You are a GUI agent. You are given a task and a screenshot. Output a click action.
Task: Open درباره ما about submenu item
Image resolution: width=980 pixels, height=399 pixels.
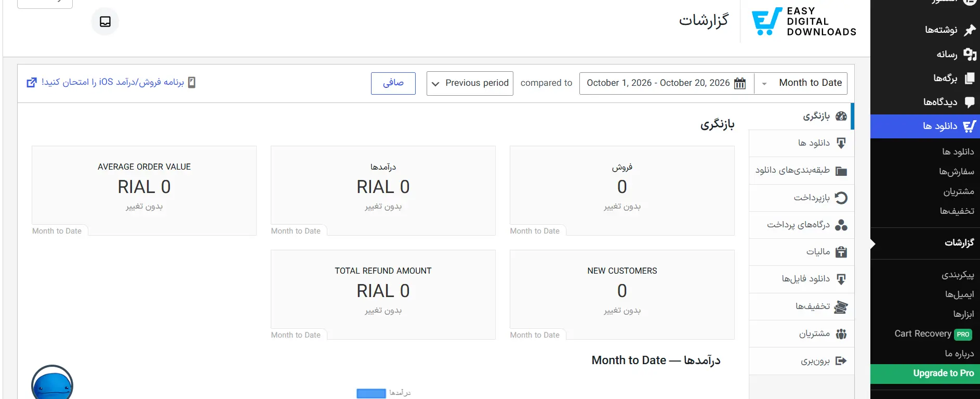tap(959, 354)
